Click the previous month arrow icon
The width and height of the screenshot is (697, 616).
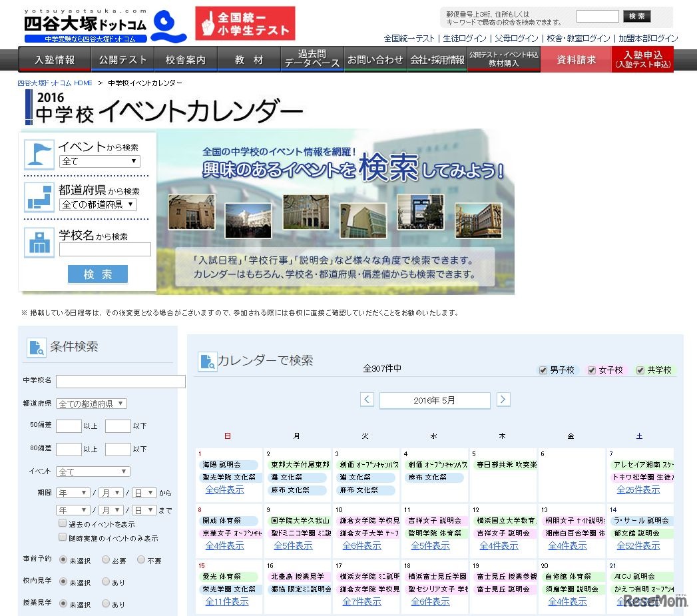tap(367, 400)
